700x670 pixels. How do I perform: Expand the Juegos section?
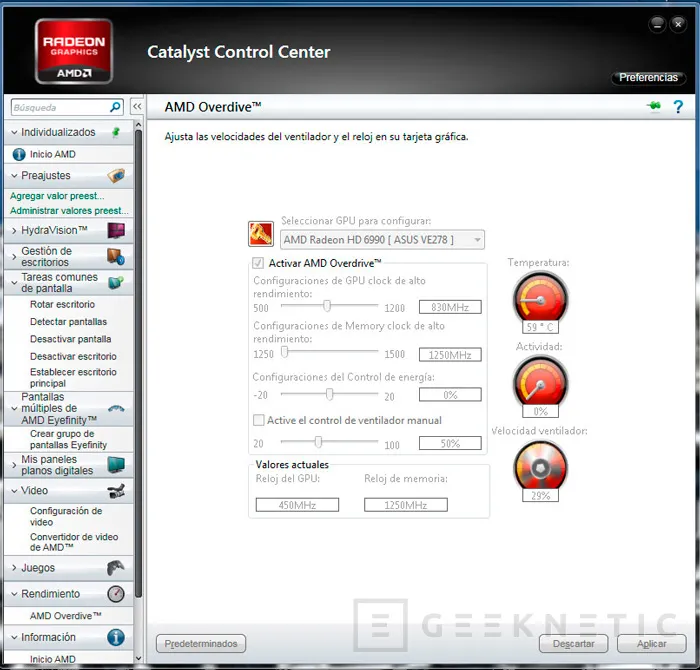(x=14, y=568)
